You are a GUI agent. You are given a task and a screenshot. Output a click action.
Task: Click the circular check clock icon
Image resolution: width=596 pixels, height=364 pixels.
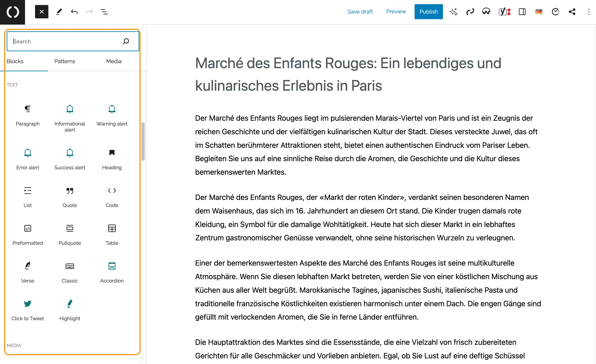tap(555, 12)
